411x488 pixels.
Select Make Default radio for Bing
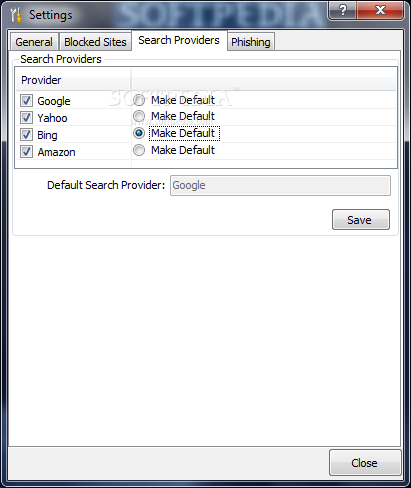click(139, 133)
